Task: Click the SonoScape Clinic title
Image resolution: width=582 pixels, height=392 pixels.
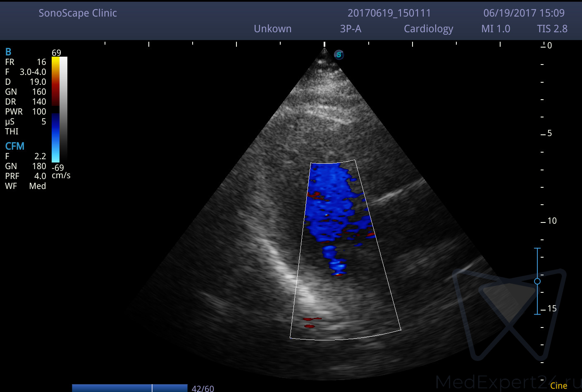Action: click(x=78, y=13)
